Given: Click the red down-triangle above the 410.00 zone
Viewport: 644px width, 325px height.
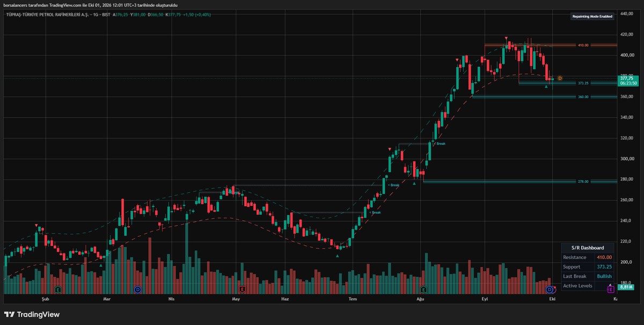Looking at the screenshot, I should click(506, 38).
